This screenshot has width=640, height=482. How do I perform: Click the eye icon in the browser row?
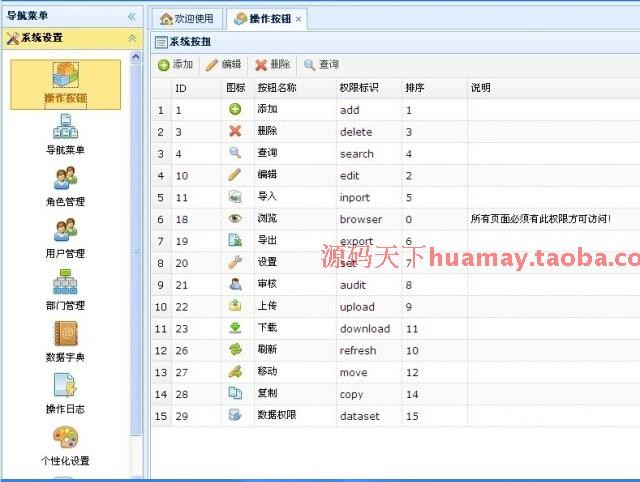(x=235, y=218)
